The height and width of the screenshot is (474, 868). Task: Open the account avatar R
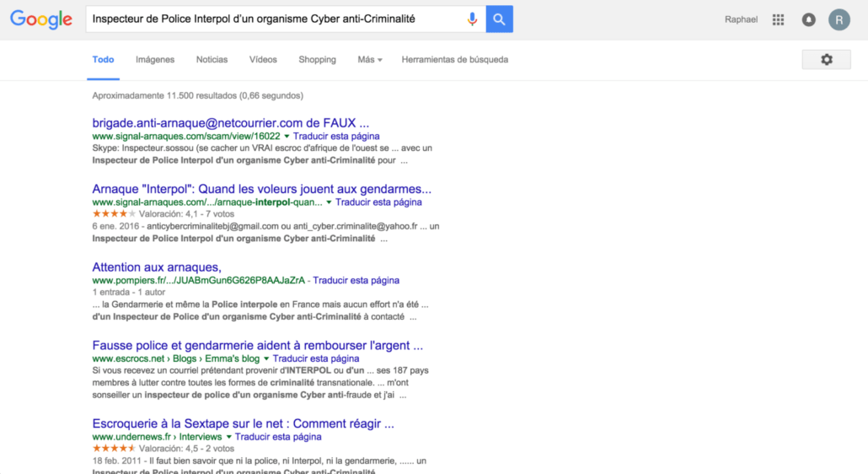839,20
